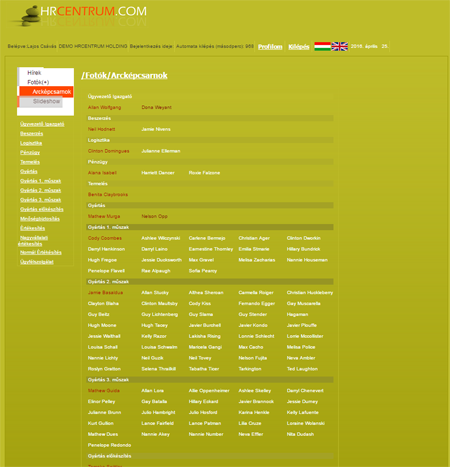Select employee Roxie Falzone under Pénzügy
Screen dimensions: 450x467
pos(204,173)
